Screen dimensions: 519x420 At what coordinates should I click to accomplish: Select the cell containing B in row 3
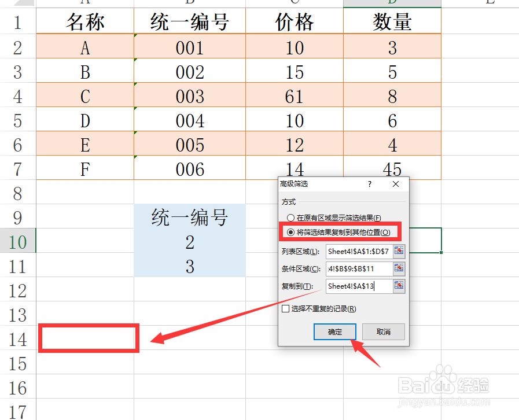[x=85, y=71]
